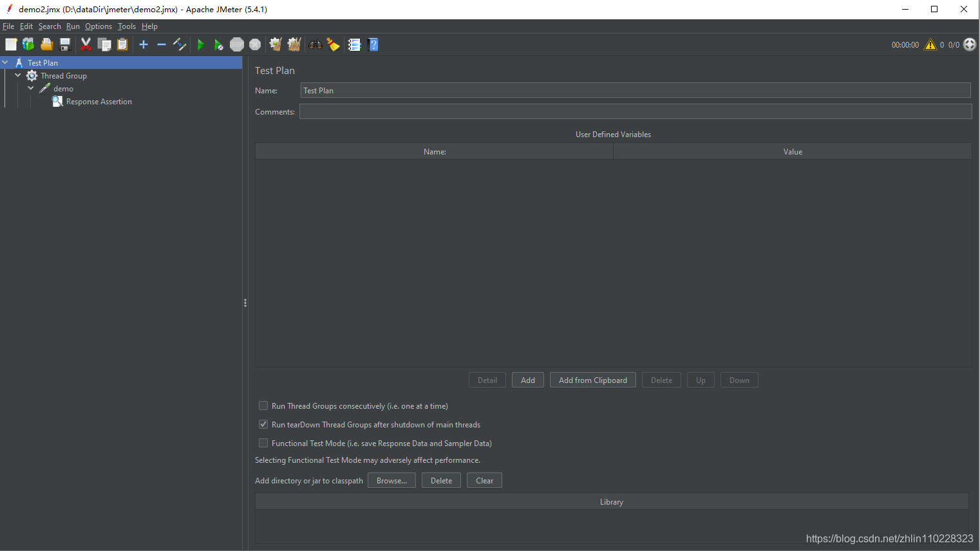Image resolution: width=980 pixels, height=551 pixels.
Task: Click the green Start test run icon
Action: tap(201, 44)
